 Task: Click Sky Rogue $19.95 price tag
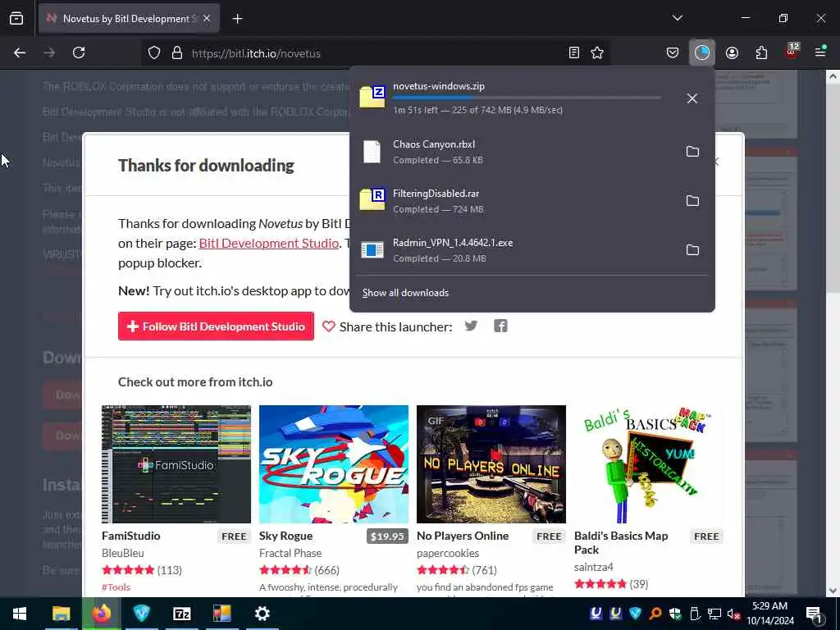click(387, 536)
